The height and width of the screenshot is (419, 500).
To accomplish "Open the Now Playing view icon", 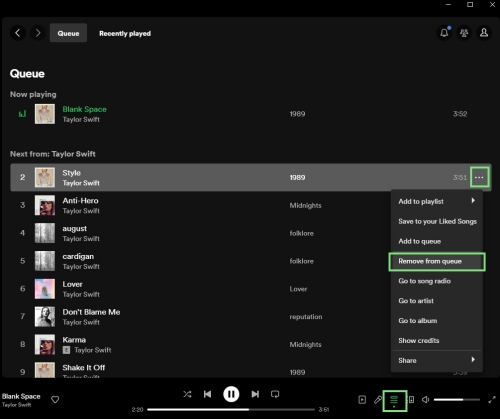I will [362, 400].
